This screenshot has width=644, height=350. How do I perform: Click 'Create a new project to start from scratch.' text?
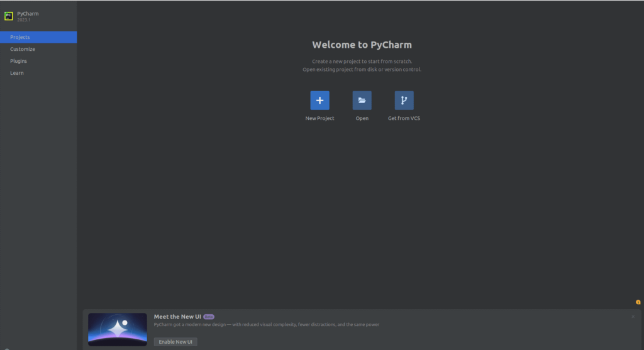tap(362, 62)
